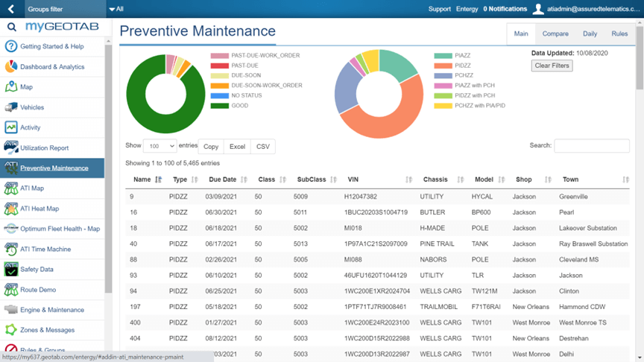The width and height of the screenshot is (644, 362).
Task: Click the DUE-SOON yellow legend swatch
Action: 220,75
